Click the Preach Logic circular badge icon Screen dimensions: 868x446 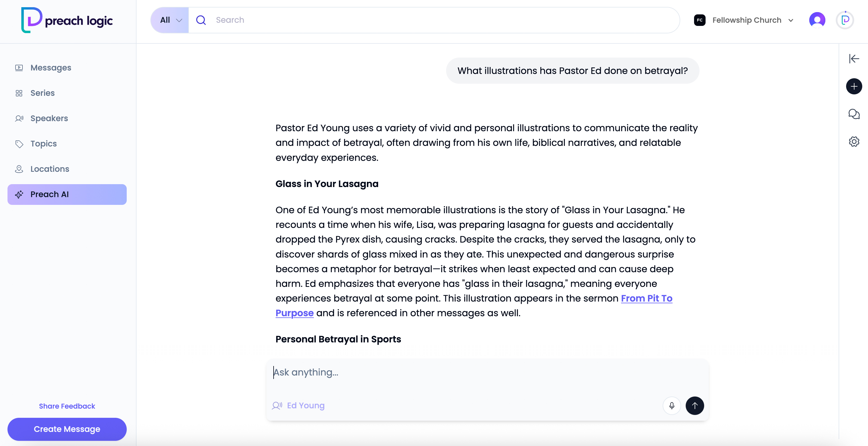(845, 20)
